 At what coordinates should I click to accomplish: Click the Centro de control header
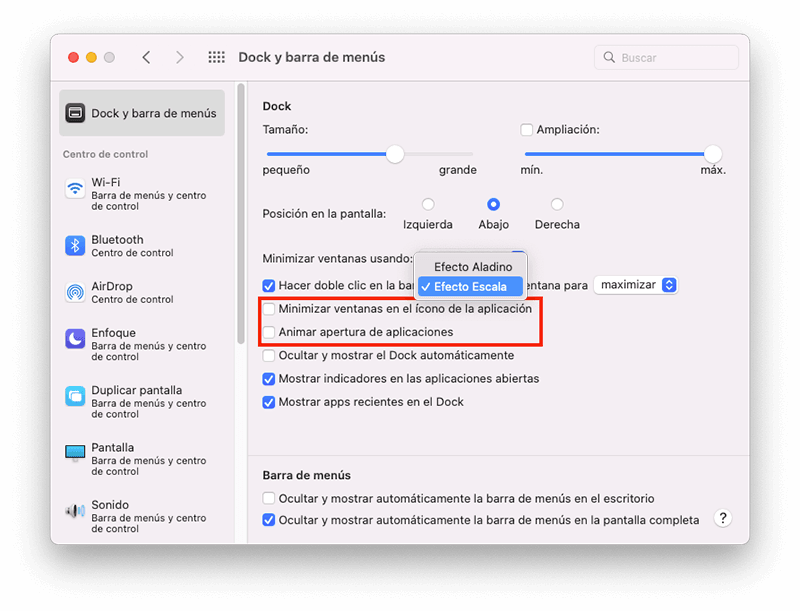point(105,154)
